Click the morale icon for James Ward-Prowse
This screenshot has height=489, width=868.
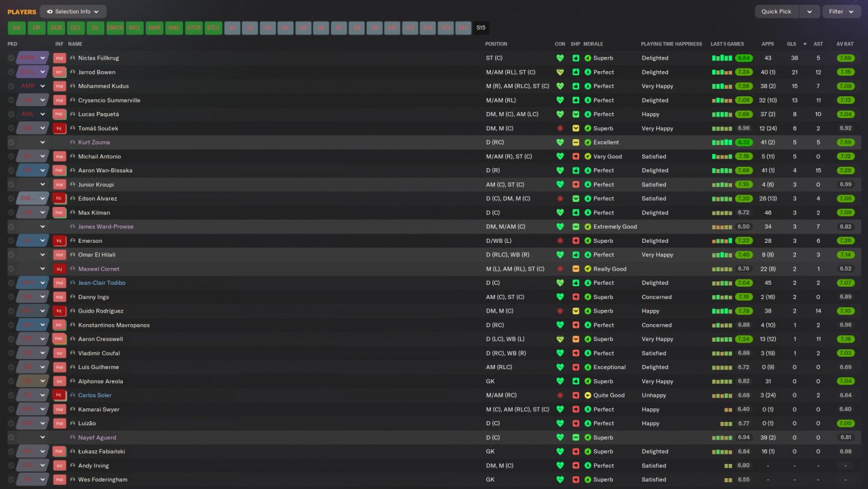click(x=588, y=227)
